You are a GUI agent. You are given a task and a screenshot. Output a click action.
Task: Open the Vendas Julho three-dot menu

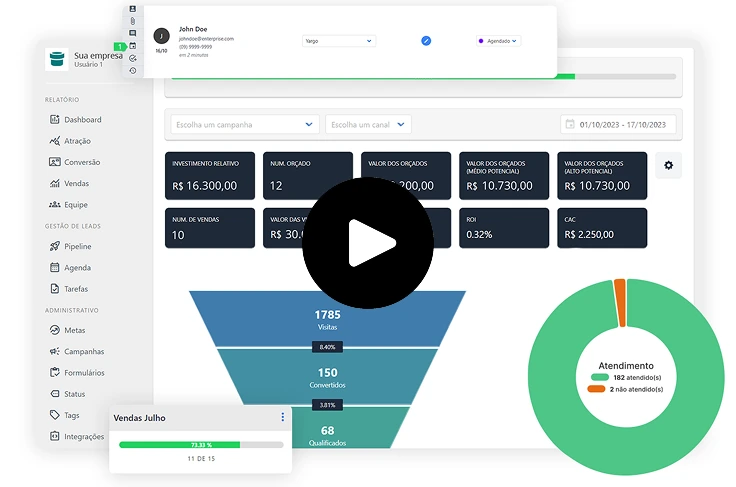click(282, 417)
